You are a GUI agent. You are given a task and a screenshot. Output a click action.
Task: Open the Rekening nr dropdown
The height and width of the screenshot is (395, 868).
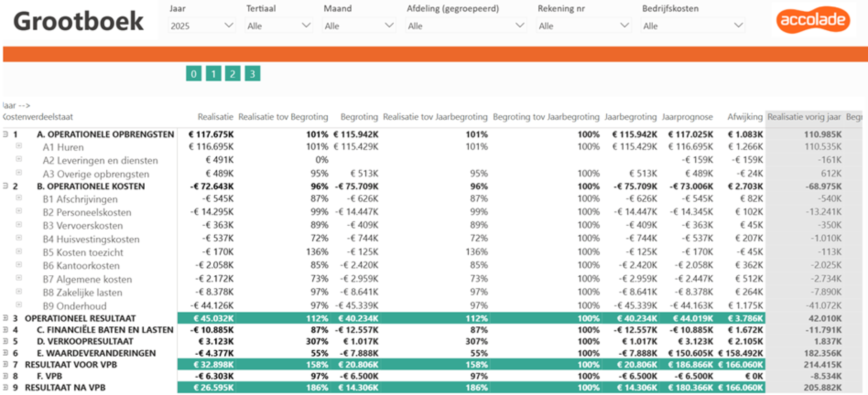(584, 26)
